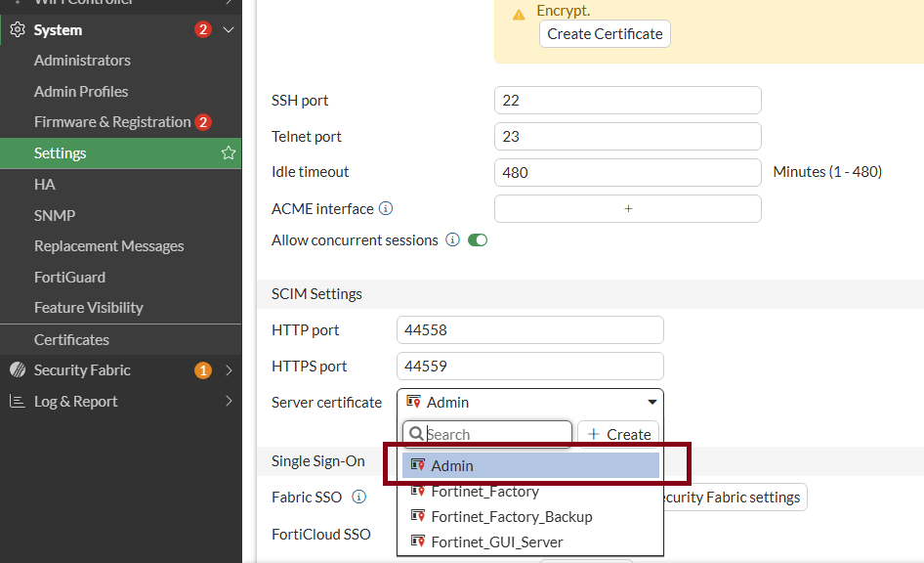Click the warning triangle icon near Encrypt
This screenshot has height=563, width=924.
(x=519, y=15)
